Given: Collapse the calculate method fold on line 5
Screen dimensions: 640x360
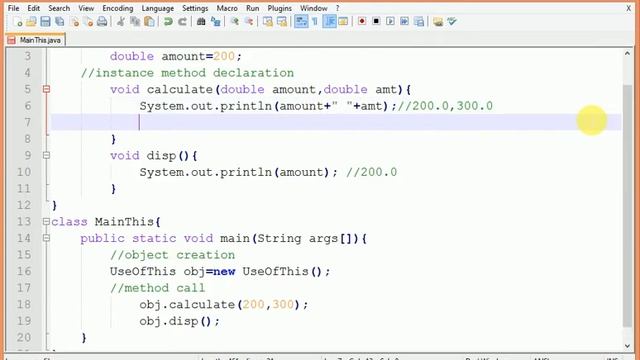Looking at the screenshot, I should 47,89.
